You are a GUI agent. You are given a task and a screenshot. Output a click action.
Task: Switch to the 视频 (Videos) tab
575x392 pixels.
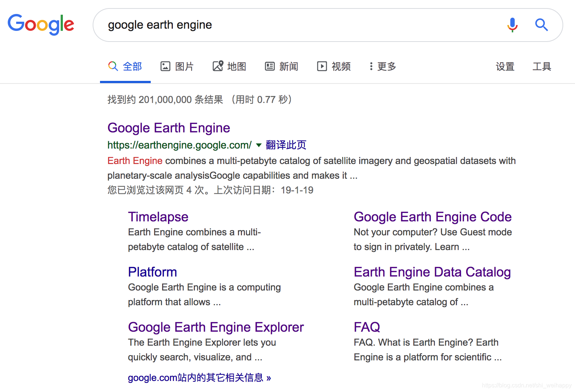pyautogui.click(x=334, y=67)
